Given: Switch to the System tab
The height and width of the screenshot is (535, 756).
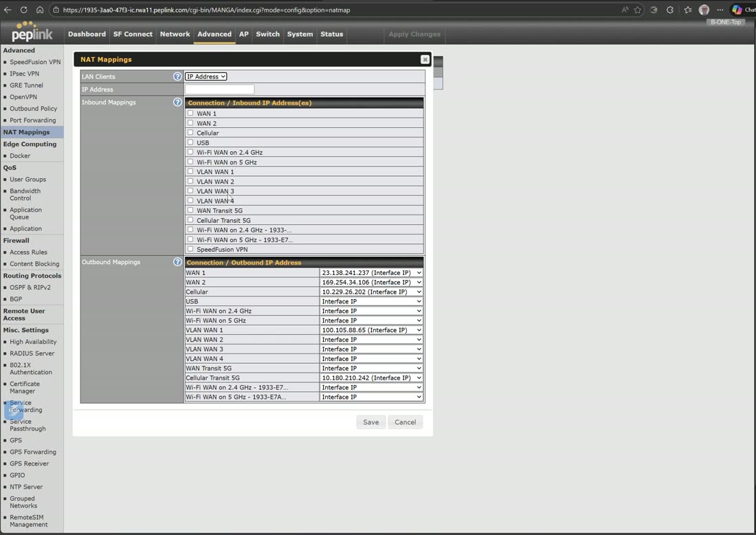Looking at the screenshot, I should coord(300,34).
